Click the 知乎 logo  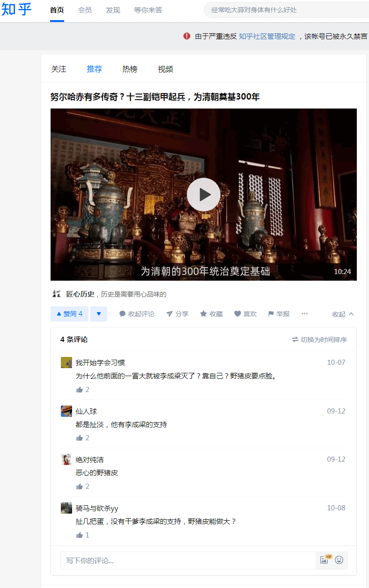(17, 9)
